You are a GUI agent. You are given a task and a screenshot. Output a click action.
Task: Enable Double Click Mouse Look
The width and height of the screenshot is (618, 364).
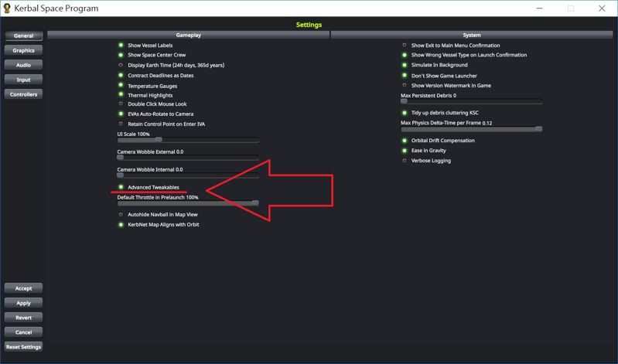tap(121, 104)
